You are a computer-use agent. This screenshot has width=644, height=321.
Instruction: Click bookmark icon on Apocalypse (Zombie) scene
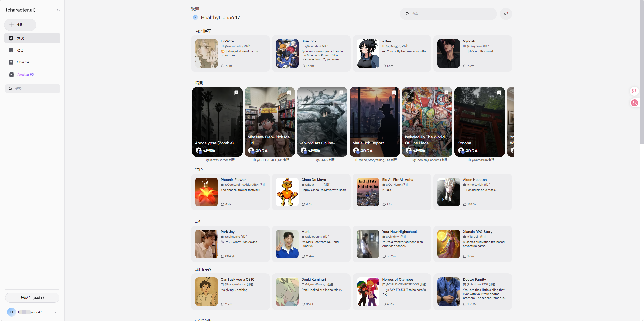[236, 93]
